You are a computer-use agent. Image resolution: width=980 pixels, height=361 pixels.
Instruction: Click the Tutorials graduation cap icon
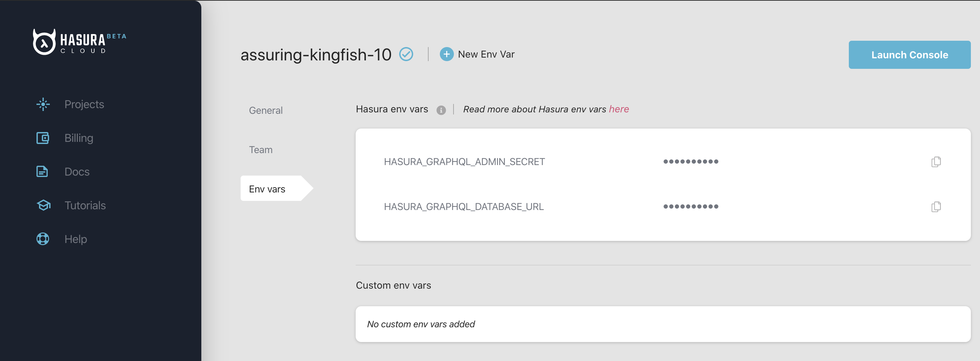tap(43, 205)
